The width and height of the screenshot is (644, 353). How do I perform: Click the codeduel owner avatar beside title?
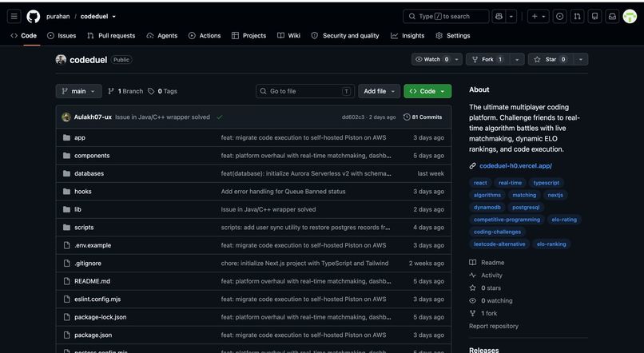coord(61,60)
